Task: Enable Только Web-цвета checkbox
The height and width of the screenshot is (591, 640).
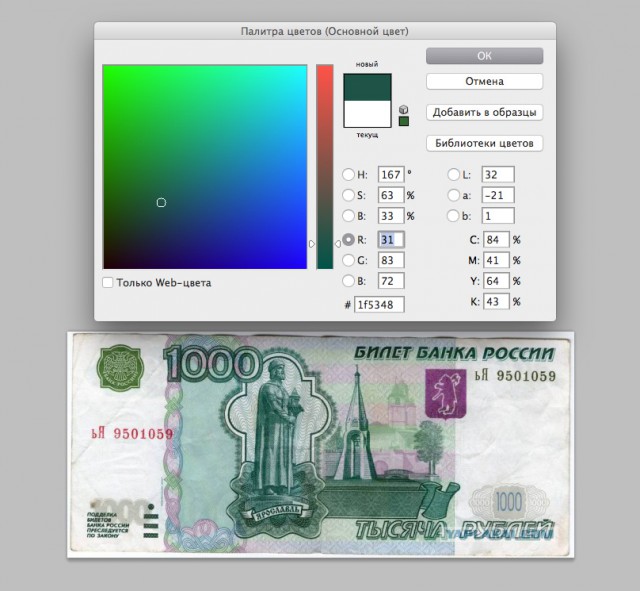Action: coord(107,282)
